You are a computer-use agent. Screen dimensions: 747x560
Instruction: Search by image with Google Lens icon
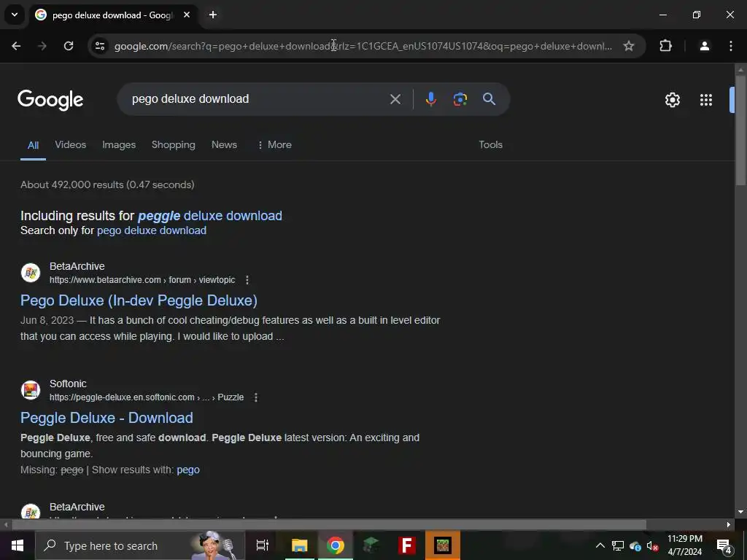tap(460, 99)
